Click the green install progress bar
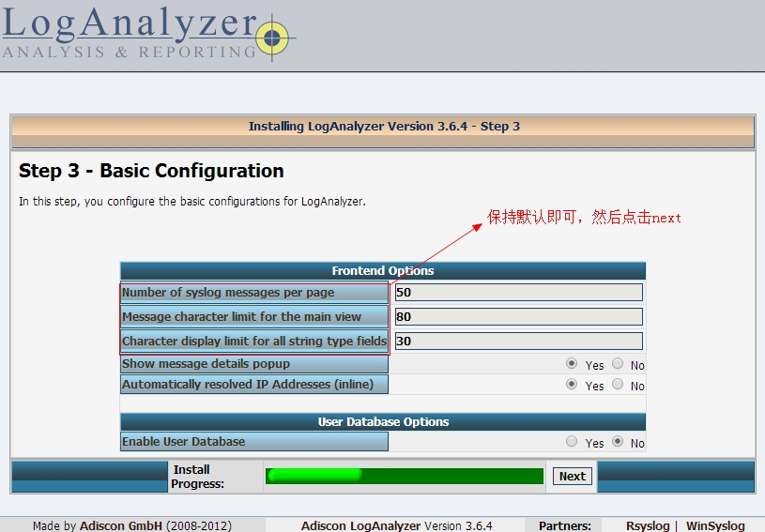This screenshot has height=532, width=765. click(404, 476)
